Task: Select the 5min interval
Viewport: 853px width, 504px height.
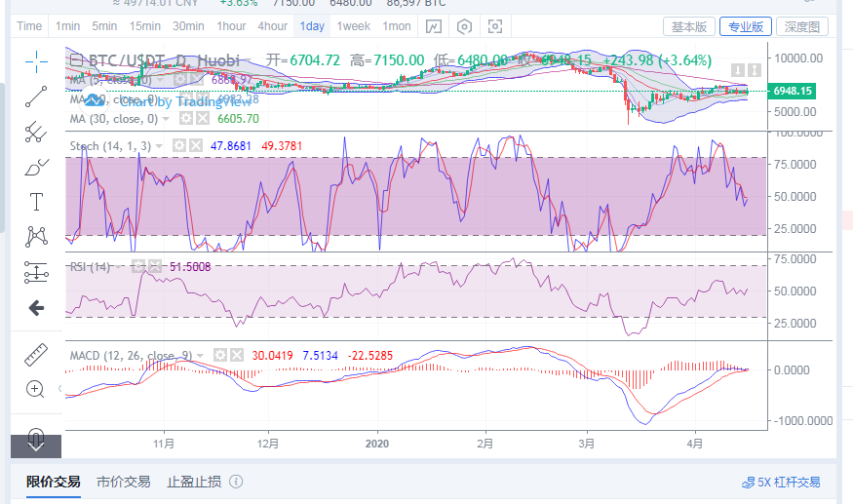Action: 104,26
